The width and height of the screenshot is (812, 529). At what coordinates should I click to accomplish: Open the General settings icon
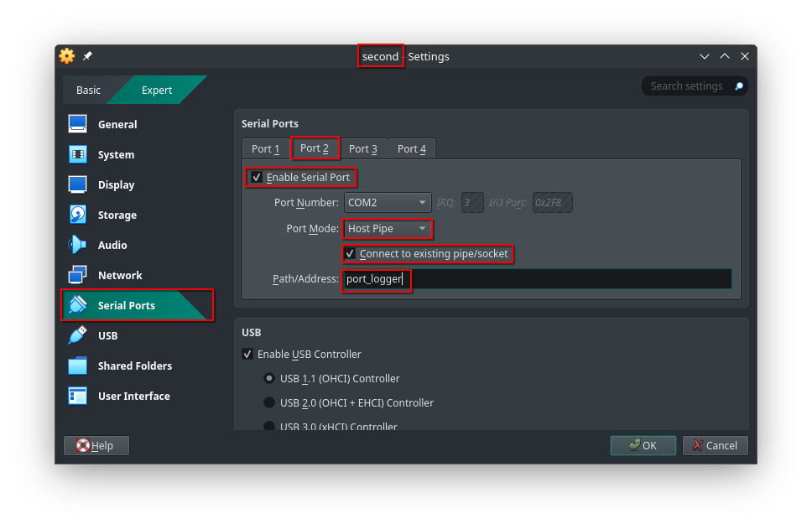(x=78, y=124)
